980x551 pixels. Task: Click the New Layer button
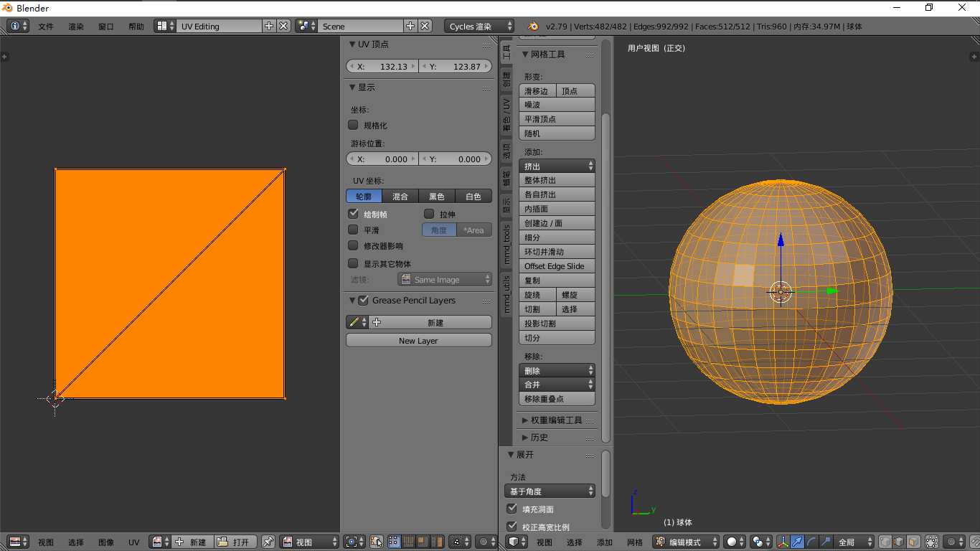coord(419,341)
